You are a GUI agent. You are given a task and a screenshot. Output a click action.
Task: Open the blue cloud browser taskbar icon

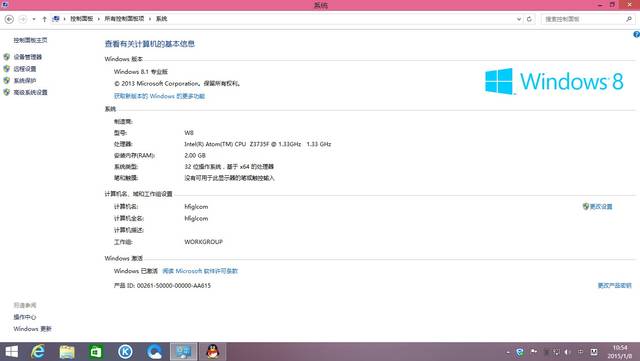tap(154, 352)
